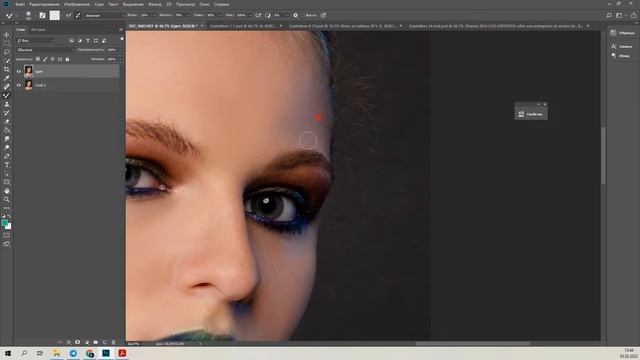640x360 pixels.
Task: Open layer blend mode dropdown
Action: click(45, 50)
